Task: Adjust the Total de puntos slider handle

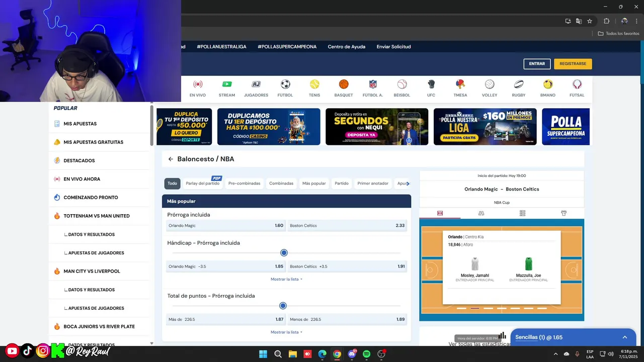Action: [x=283, y=306]
